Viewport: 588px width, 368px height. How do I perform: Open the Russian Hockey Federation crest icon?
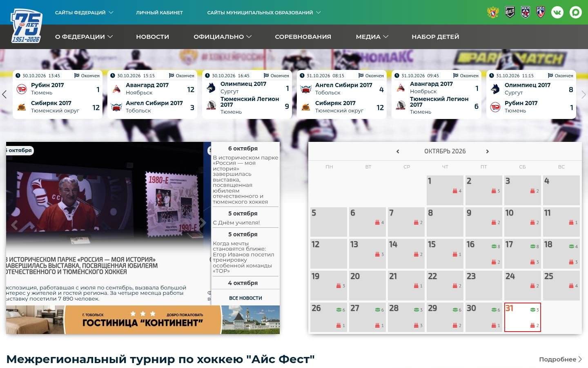click(x=493, y=12)
